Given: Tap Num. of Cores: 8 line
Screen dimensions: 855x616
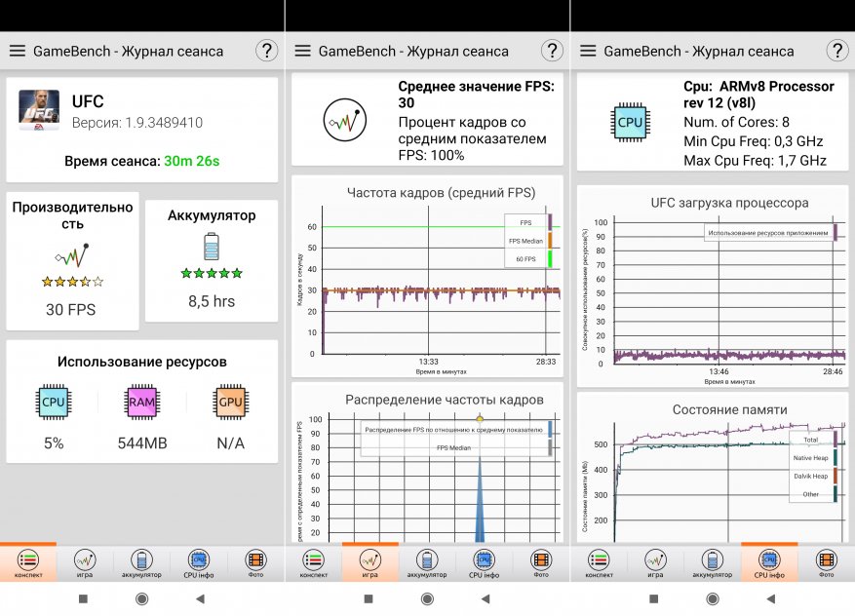Looking at the screenshot, I should (736, 122).
